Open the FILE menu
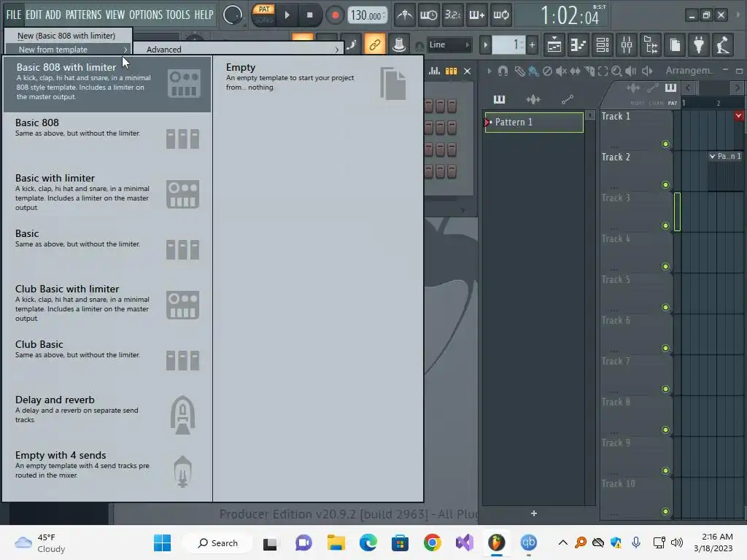This screenshot has height=560, width=747. pos(13,15)
